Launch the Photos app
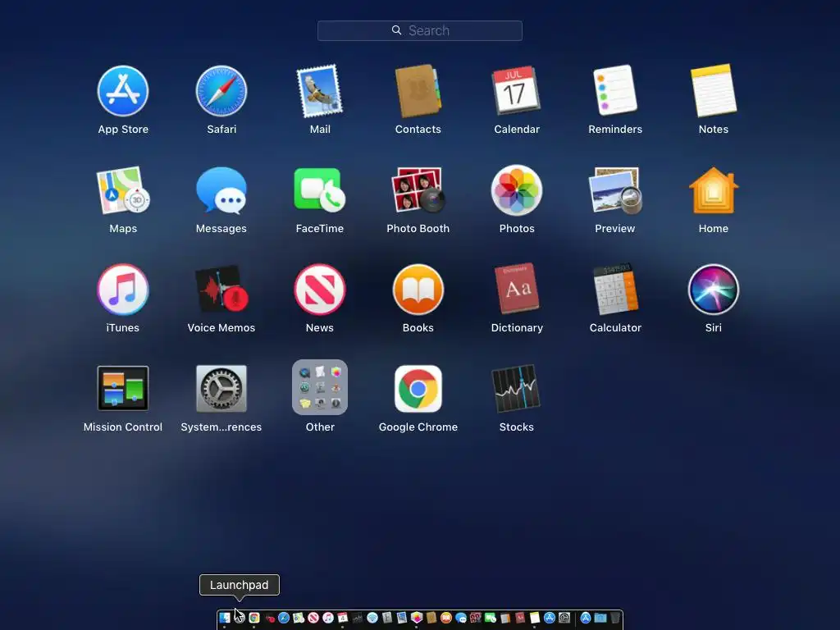The image size is (840, 630). [x=517, y=190]
